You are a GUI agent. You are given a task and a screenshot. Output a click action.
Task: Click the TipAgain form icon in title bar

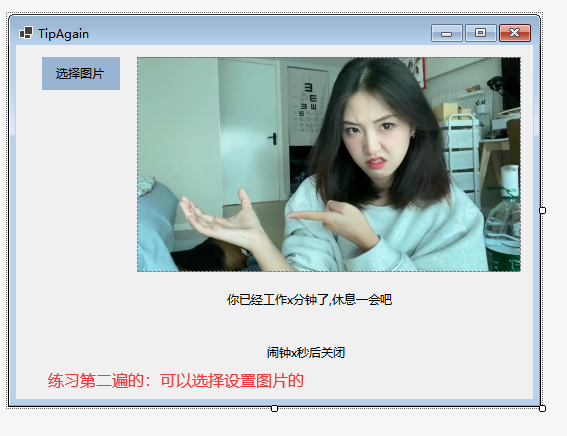(x=26, y=33)
